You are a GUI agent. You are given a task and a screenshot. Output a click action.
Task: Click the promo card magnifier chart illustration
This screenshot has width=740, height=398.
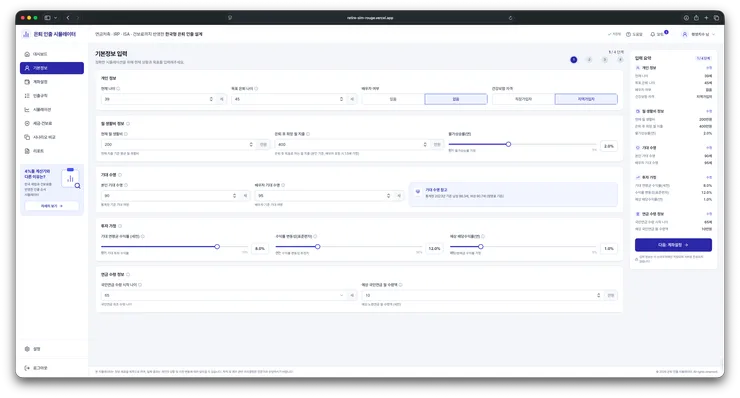[71, 178]
